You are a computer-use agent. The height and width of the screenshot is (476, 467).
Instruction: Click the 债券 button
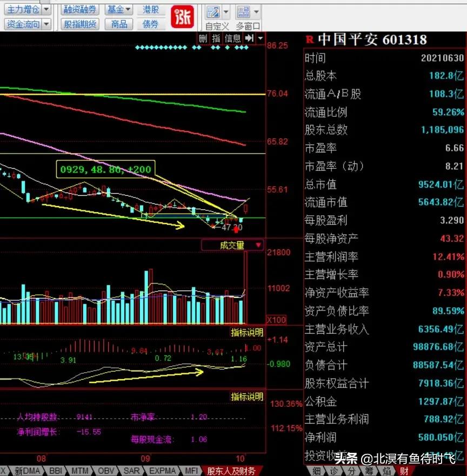pyautogui.click(x=151, y=24)
